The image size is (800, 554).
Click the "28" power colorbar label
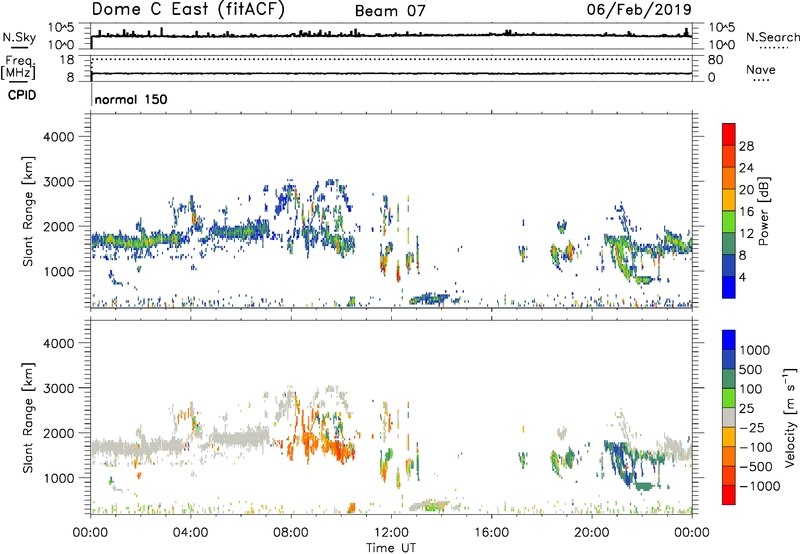pyautogui.click(x=746, y=146)
